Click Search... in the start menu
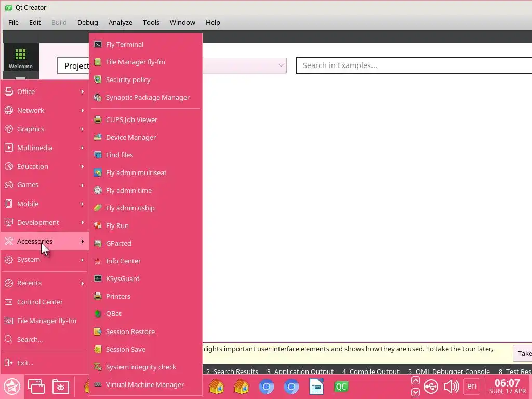532x399 pixels. pyautogui.click(x=45, y=339)
